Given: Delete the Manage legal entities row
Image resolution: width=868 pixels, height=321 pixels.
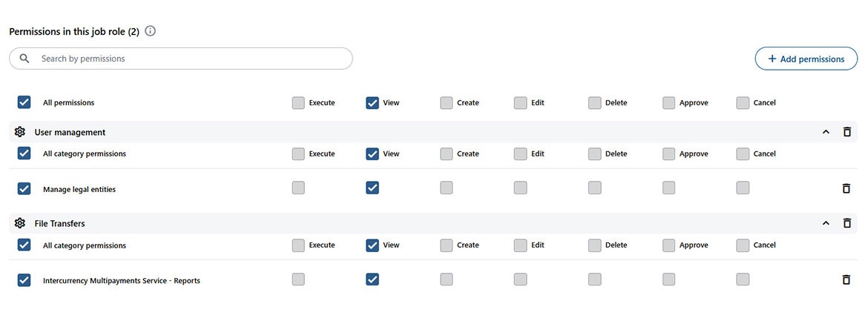Looking at the screenshot, I should pos(846,188).
